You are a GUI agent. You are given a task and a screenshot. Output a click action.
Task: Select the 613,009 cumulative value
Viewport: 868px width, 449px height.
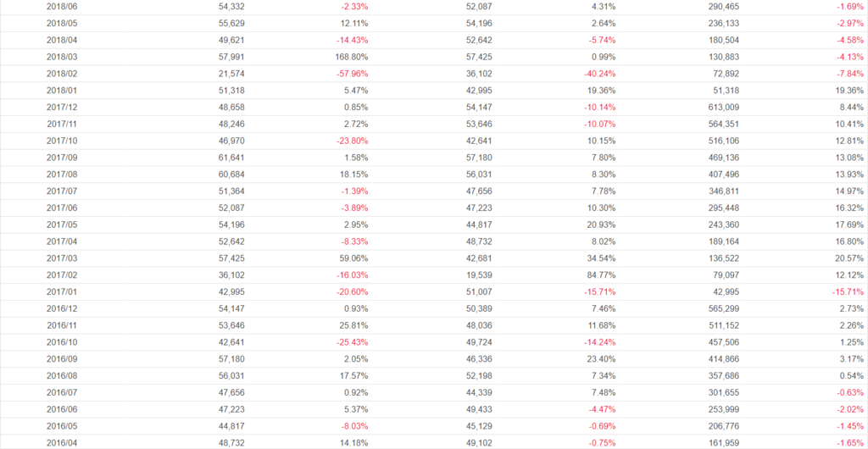(721, 108)
